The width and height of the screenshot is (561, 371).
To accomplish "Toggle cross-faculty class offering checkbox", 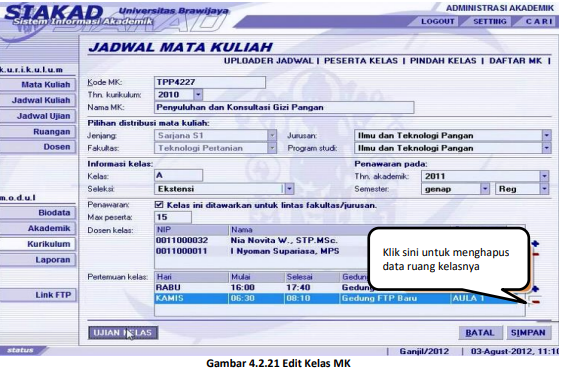I will 159,205.
